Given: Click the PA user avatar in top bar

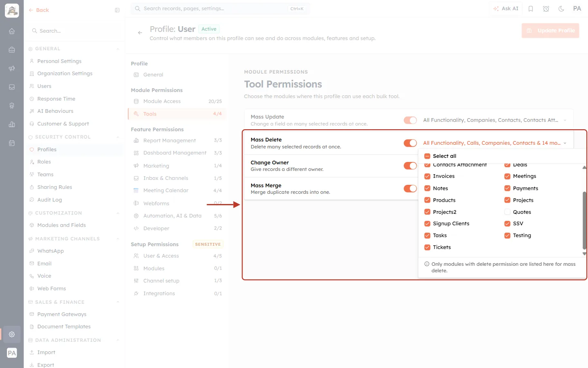Looking at the screenshot, I should (577, 9).
